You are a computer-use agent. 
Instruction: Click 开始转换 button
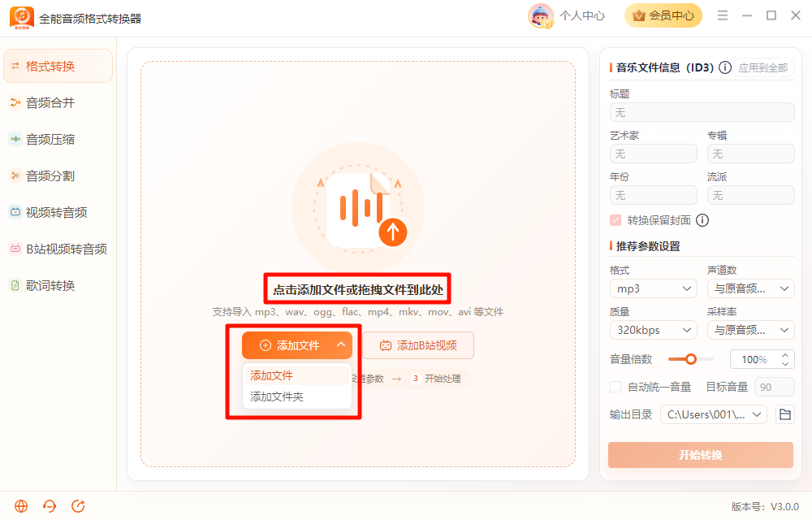701,455
